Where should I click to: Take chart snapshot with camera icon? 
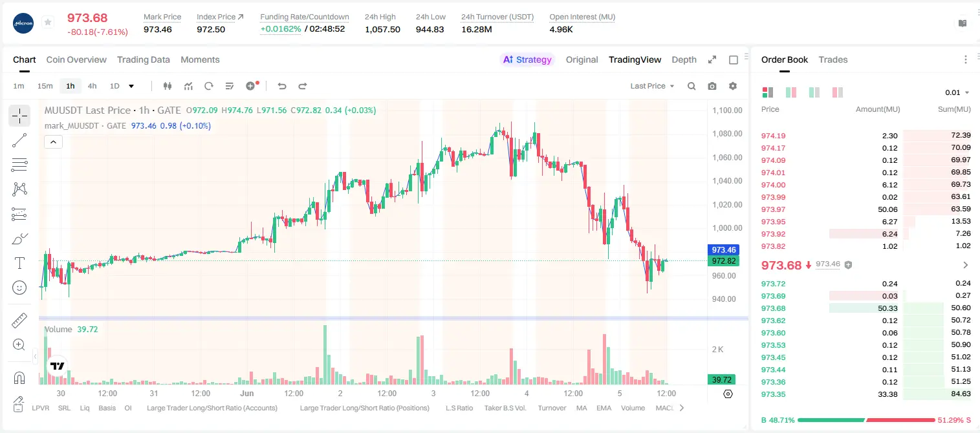click(712, 86)
